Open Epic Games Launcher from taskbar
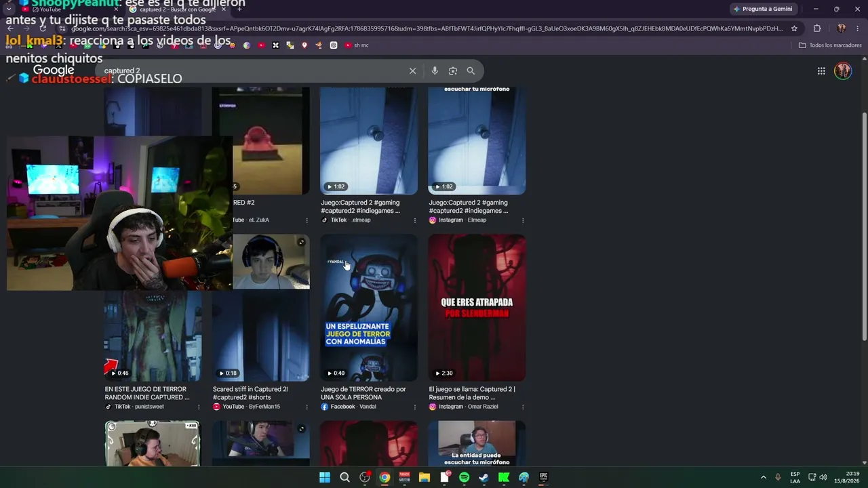 coord(543,477)
